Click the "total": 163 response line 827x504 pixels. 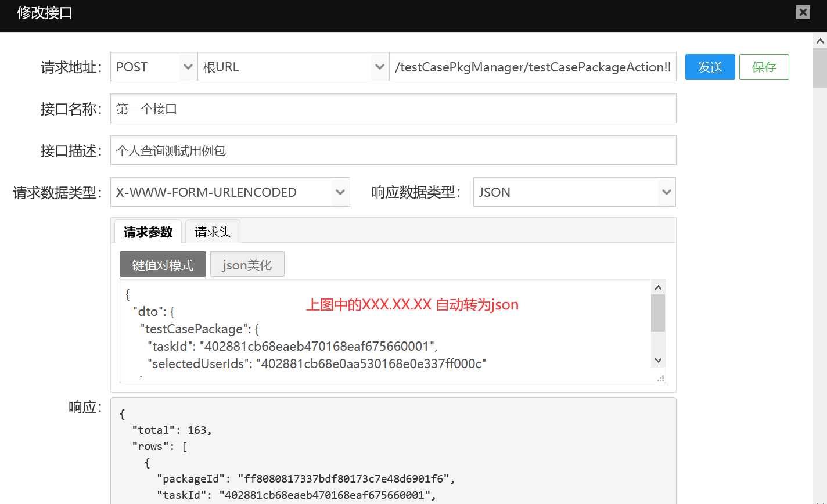172,430
